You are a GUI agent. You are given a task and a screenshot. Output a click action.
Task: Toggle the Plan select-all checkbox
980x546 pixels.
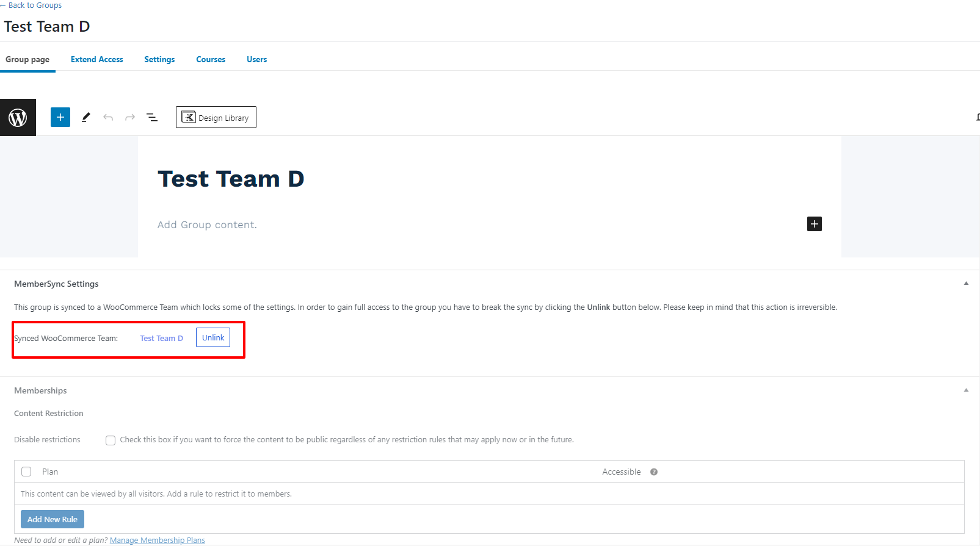26,472
